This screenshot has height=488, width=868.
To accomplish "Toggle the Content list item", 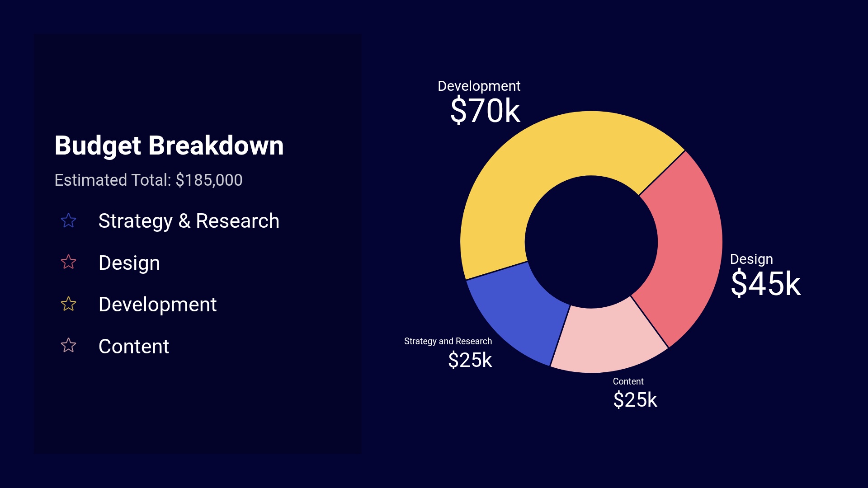I will coord(134,347).
